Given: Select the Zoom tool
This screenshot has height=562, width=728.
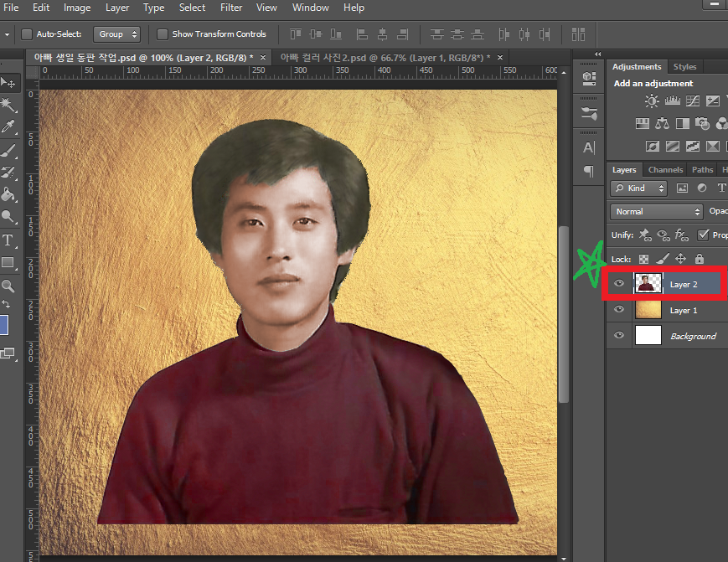Looking at the screenshot, I should 8,286.
